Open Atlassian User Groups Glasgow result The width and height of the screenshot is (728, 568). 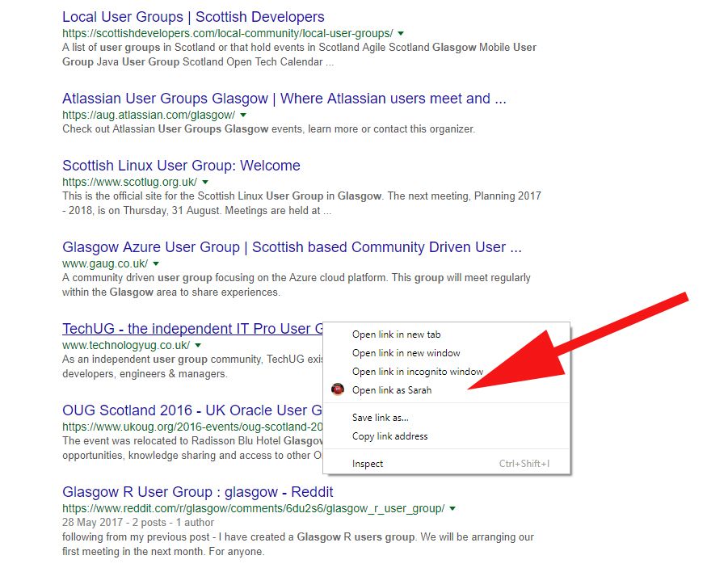pyautogui.click(x=284, y=99)
